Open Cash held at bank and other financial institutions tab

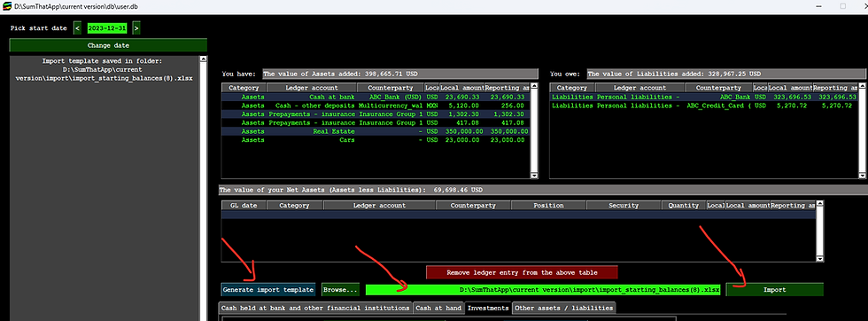pos(315,308)
